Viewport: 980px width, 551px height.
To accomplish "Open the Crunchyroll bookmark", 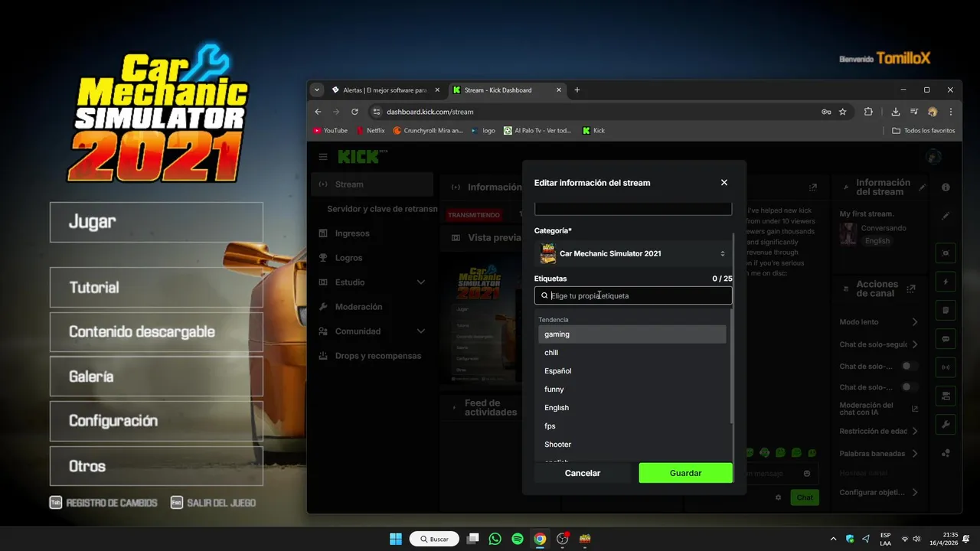I will click(428, 131).
